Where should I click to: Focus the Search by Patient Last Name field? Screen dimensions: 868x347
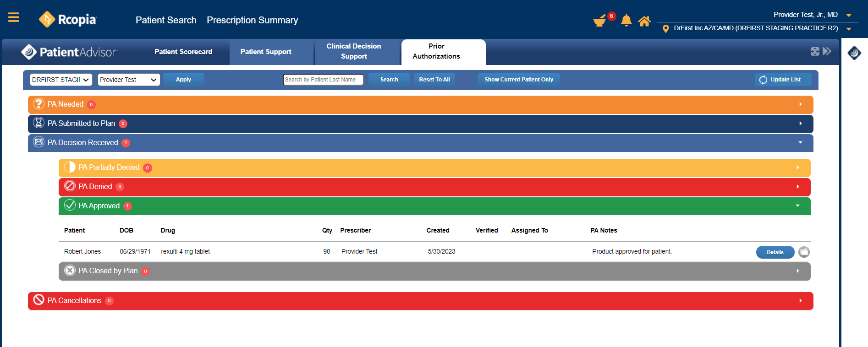point(323,80)
